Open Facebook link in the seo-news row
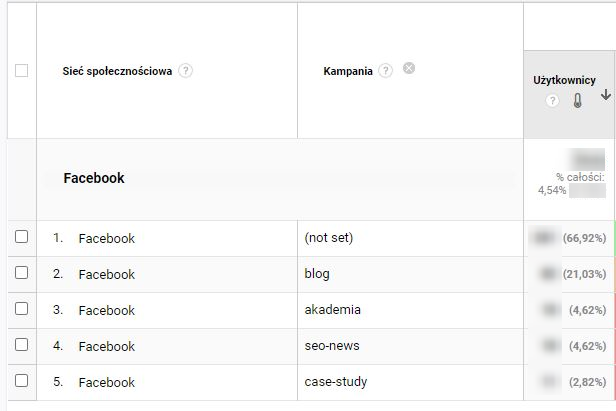Screen dimensions: 616x411 pos(106,347)
